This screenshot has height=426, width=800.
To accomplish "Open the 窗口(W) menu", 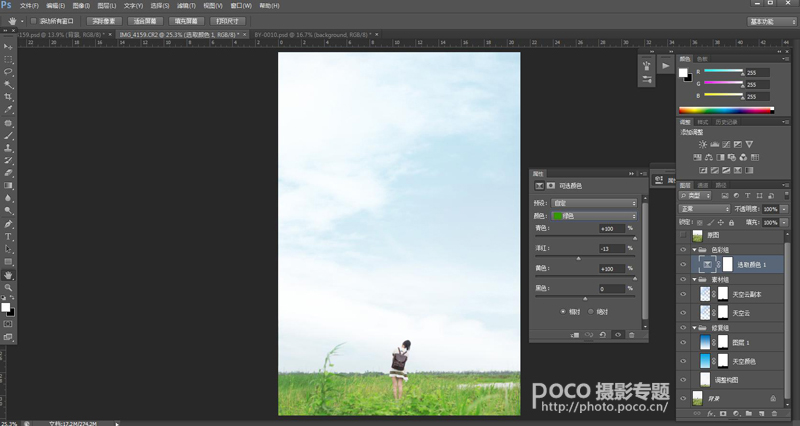I will (x=241, y=6).
